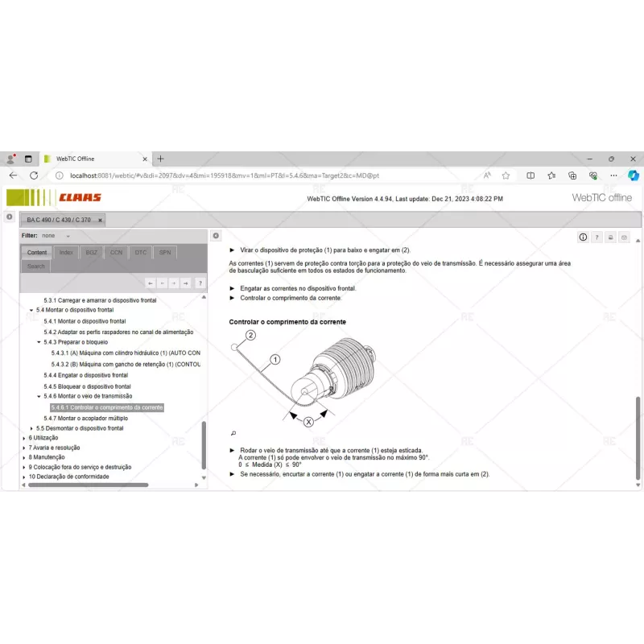The width and height of the screenshot is (644, 644).
Task: Click the browser refresh icon
Action: [32, 175]
